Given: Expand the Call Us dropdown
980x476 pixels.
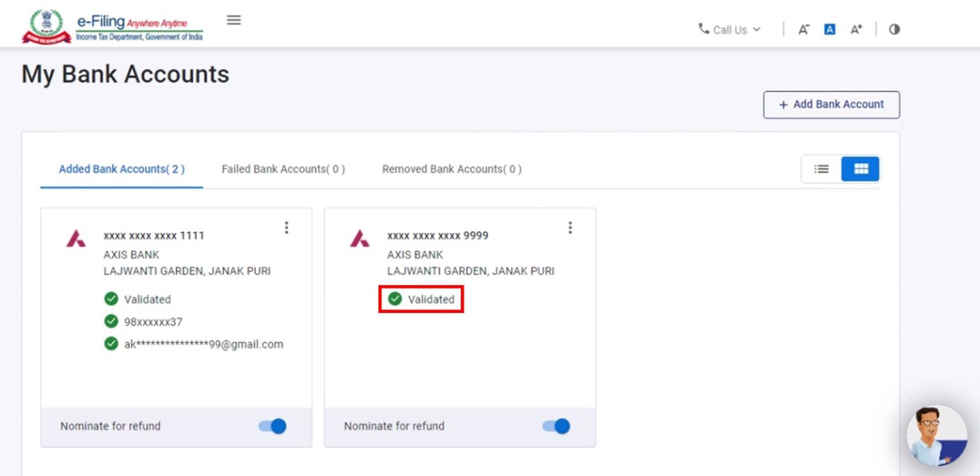Looking at the screenshot, I should click(729, 29).
